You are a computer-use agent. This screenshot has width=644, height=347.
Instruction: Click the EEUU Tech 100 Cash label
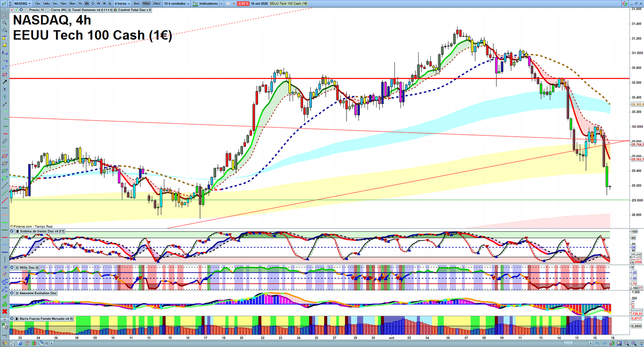(289, 4)
